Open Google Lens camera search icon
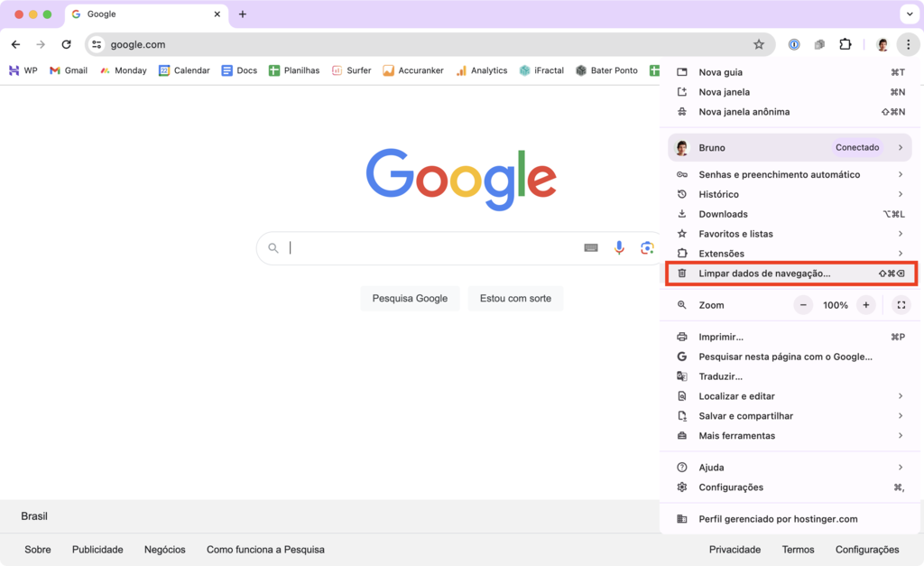 (x=648, y=247)
